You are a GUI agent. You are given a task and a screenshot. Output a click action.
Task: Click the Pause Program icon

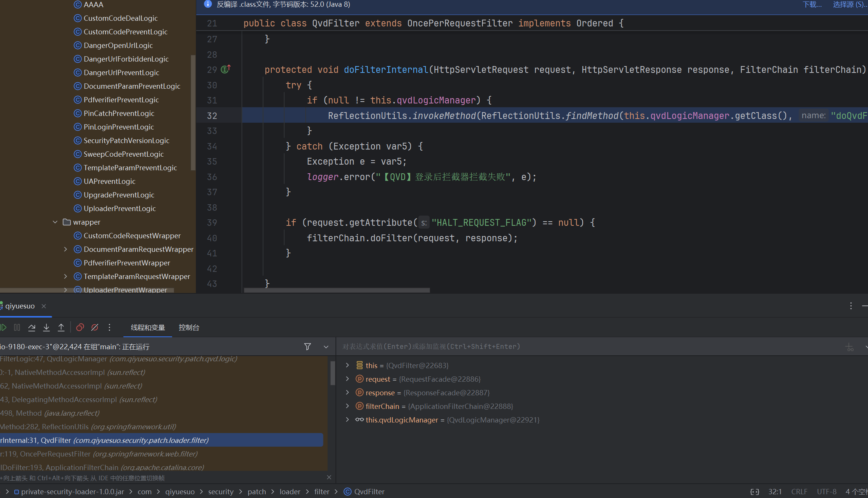pos(17,327)
